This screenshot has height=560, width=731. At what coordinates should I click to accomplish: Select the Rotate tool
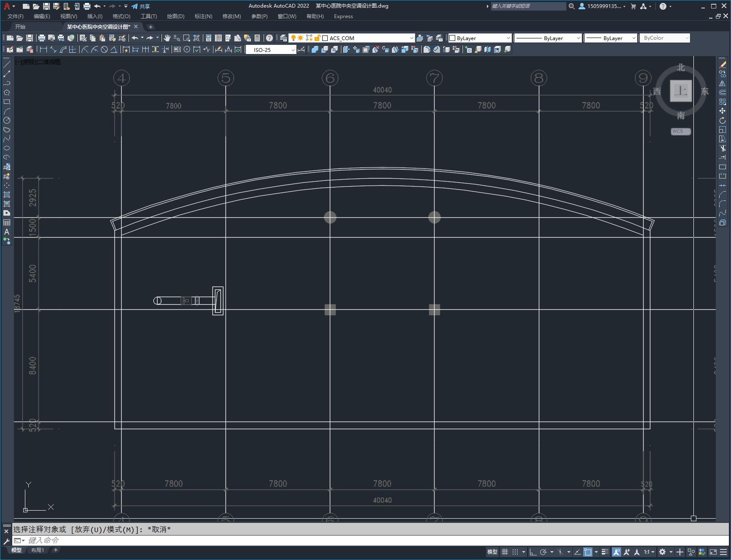723,120
